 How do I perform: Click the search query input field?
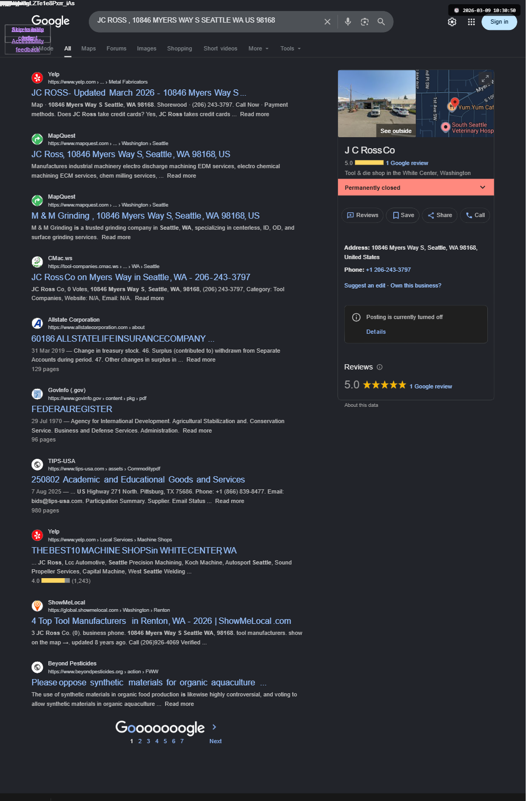point(208,20)
